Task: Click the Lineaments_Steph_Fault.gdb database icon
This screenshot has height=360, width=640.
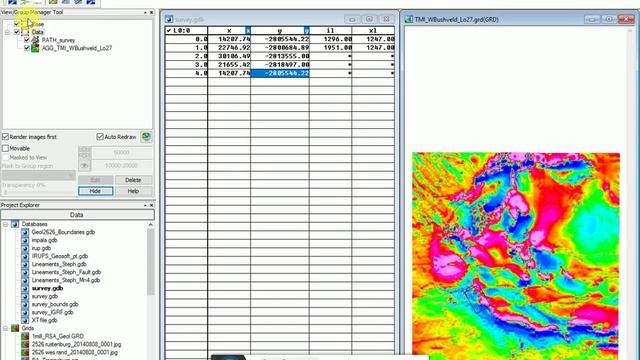Action: [25, 272]
